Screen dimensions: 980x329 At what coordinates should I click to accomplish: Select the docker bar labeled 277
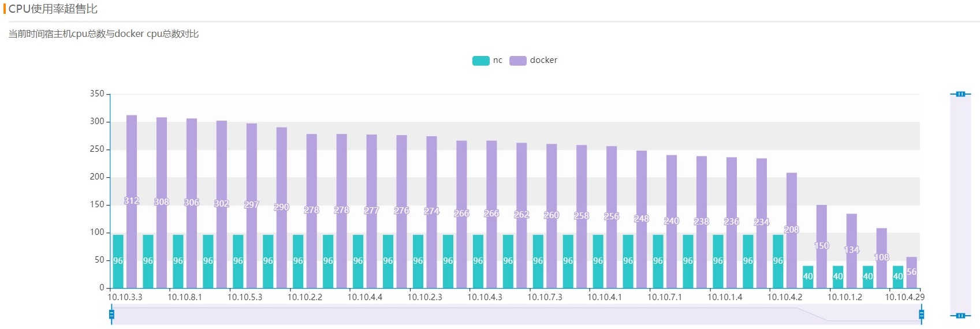pos(372,211)
